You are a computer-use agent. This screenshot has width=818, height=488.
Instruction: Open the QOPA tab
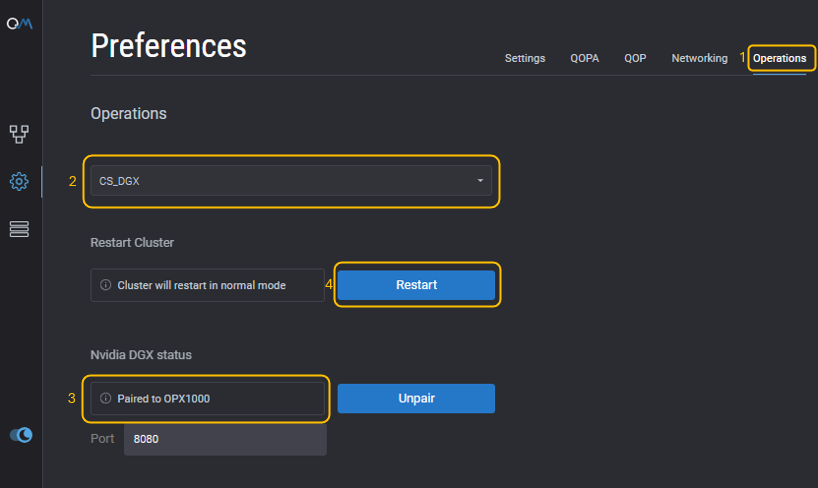(585, 58)
